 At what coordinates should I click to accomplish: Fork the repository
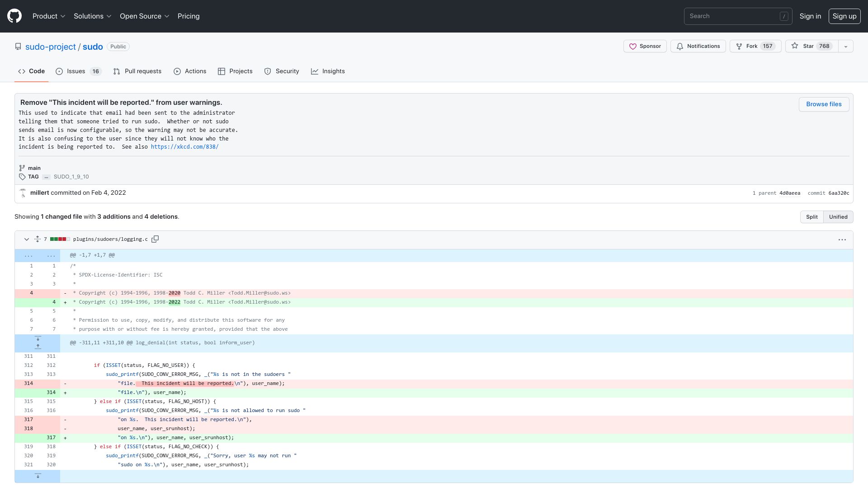[x=755, y=46]
